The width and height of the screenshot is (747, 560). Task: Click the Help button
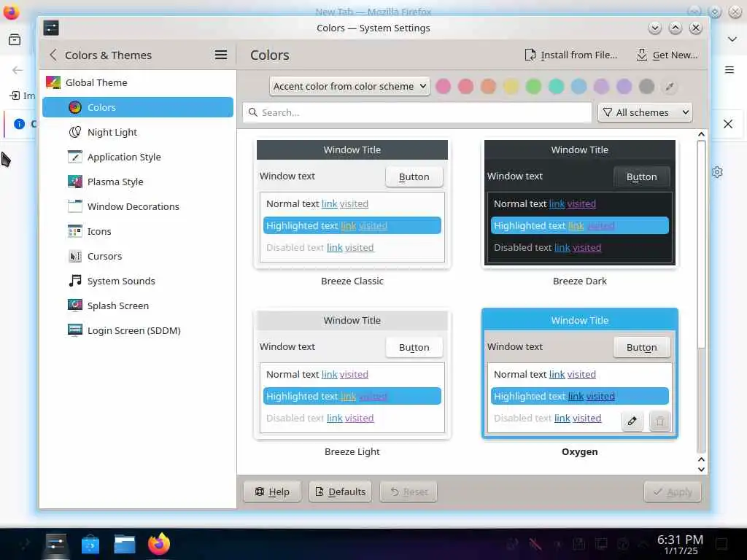click(272, 491)
